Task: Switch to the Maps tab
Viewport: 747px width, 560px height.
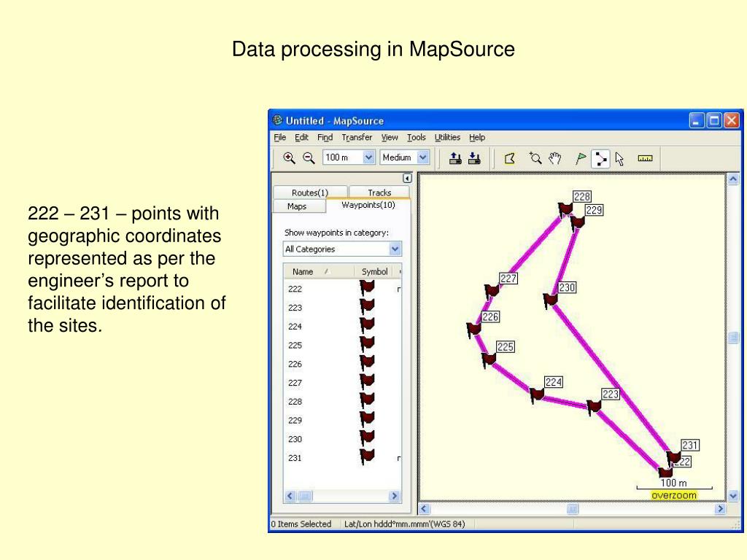Action: (x=297, y=206)
